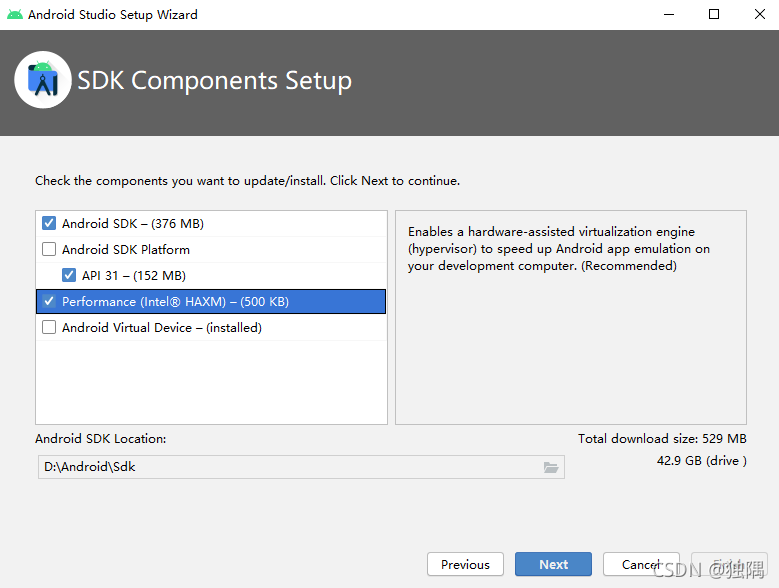Click the Android SDK Location path field
The image size is (779, 588).
pyautogui.click(x=301, y=467)
